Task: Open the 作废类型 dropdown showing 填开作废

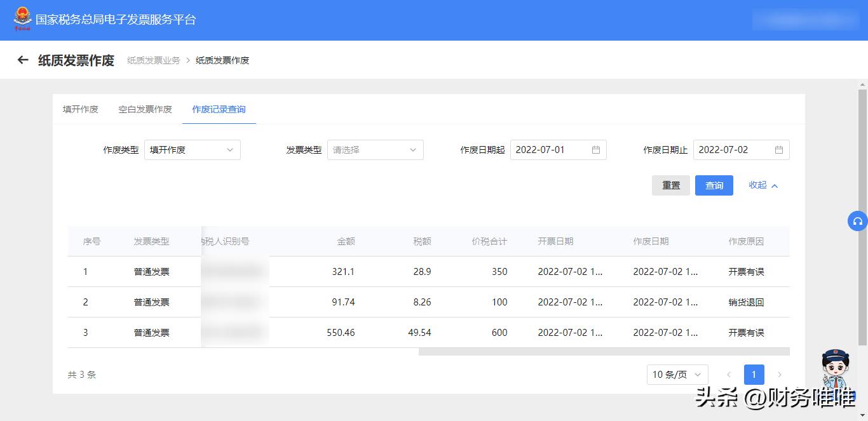Action: coord(192,150)
